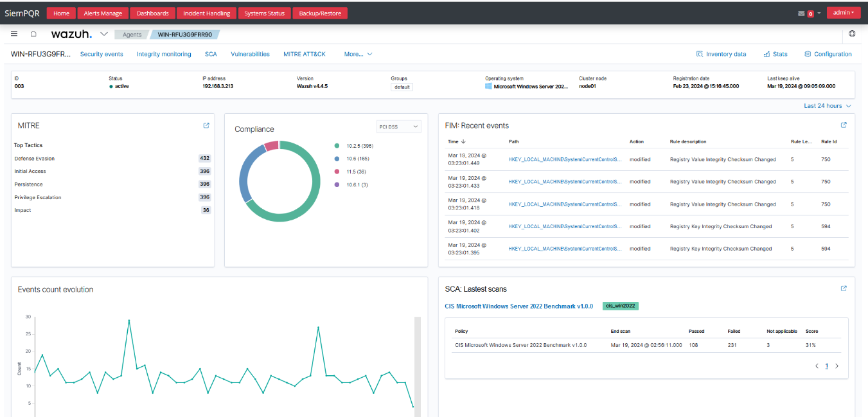Viewport: 868px width, 417px height.
Task: Go to next page in SCA table
Action: [x=837, y=366]
